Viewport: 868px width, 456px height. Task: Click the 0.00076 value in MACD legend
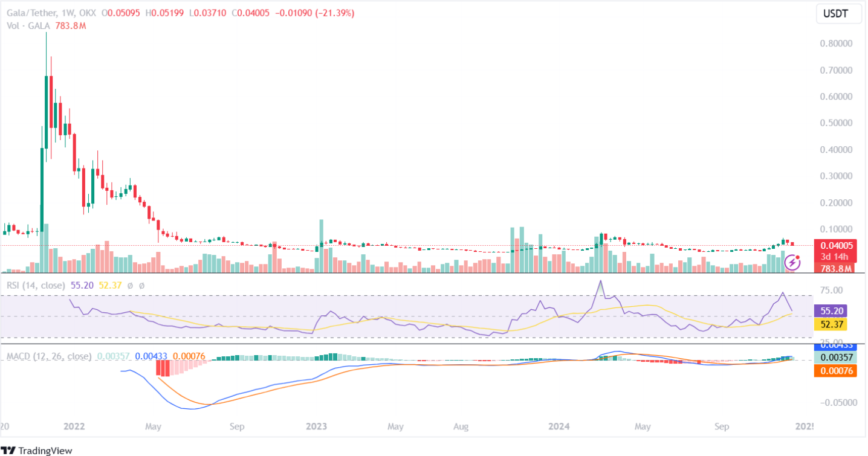coord(189,356)
